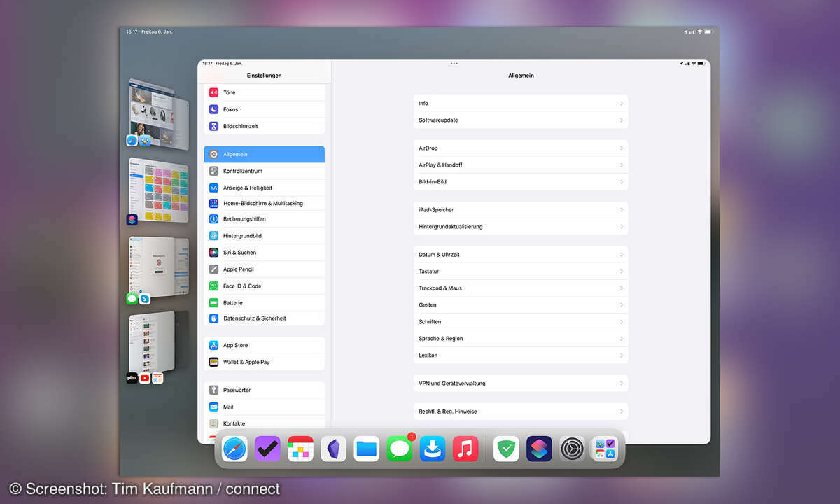Tap the blue Datenschutz hand icon
Screen dimensions: 840x504
213,318
